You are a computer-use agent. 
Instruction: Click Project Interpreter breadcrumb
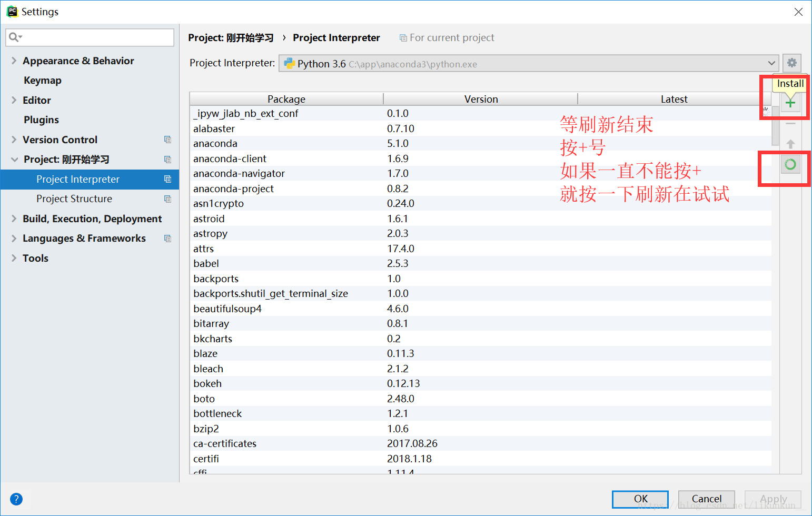pyautogui.click(x=336, y=38)
